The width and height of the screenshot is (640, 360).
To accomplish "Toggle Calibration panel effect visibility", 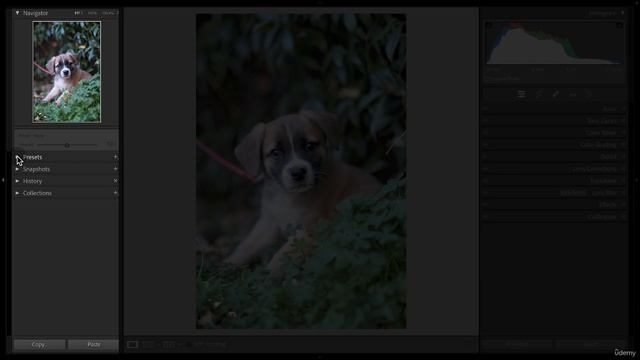I will tap(486, 217).
